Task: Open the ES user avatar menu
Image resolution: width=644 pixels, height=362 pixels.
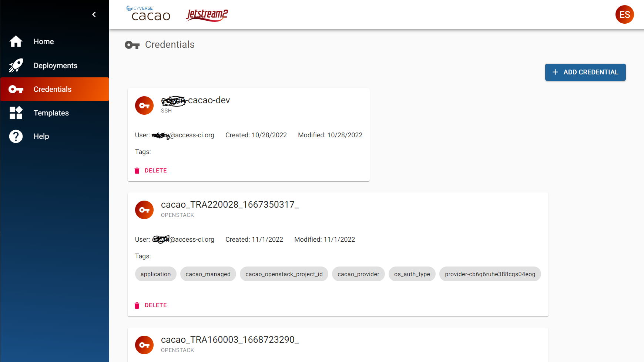Action: [x=624, y=14]
